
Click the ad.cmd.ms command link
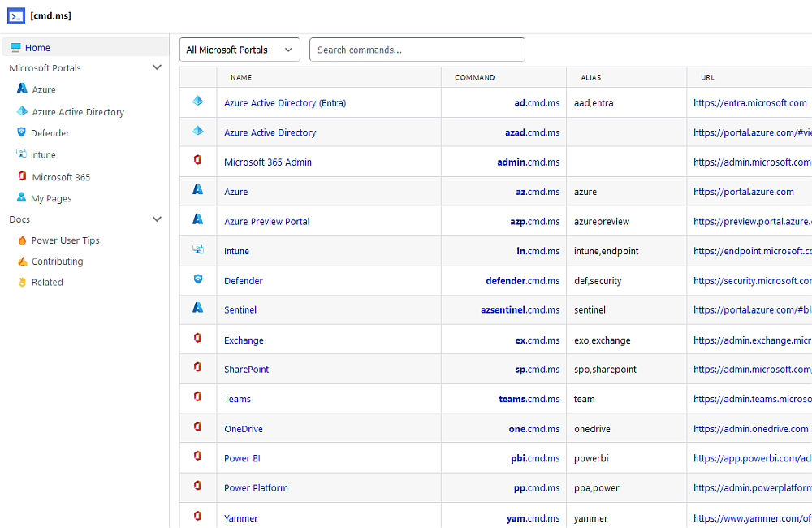pos(537,103)
